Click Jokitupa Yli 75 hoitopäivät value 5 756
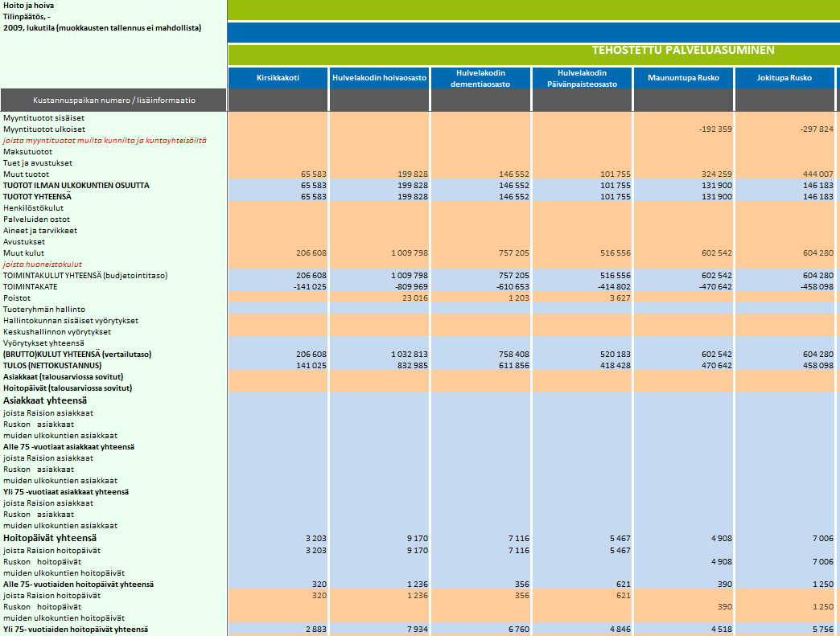This screenshot has width=840, height=636. (823, 629)
